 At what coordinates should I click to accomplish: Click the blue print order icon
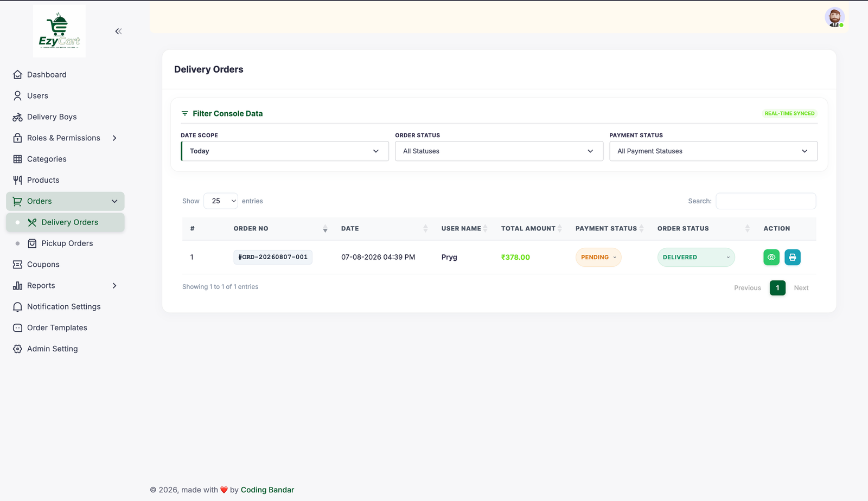[x=793, y=257]
